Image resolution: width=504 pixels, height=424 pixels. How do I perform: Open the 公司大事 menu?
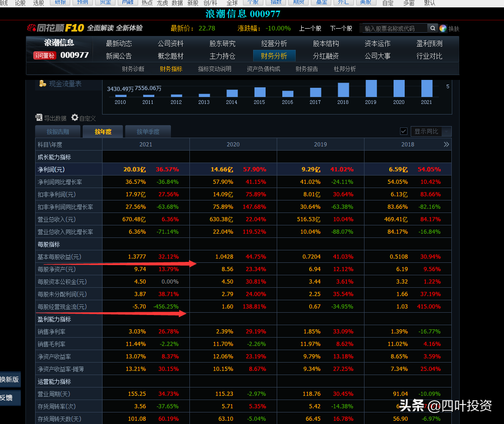click(x=378, y=56)
